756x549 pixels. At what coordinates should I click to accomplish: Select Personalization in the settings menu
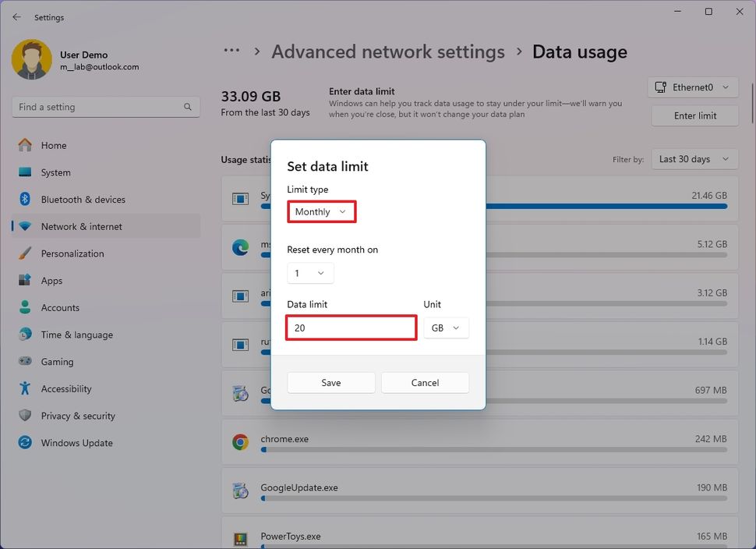pyautogui.click(x=26, y=253)
